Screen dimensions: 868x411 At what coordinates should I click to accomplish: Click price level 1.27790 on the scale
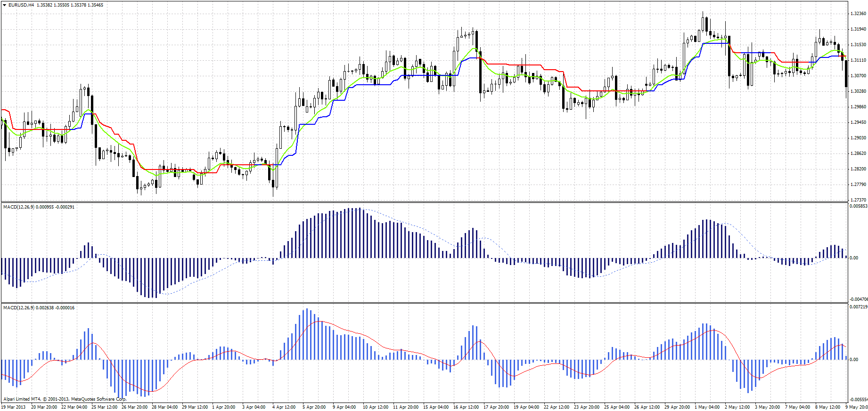[859, 185]
